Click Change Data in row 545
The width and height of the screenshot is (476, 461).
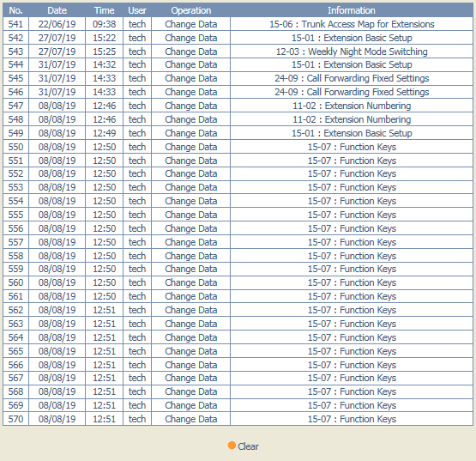click(x=191, y=78)
